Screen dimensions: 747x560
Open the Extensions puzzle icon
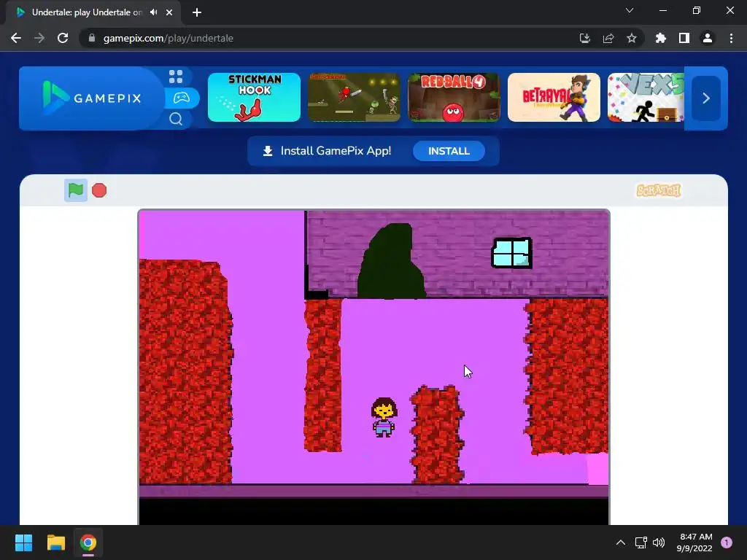point(661,38)
